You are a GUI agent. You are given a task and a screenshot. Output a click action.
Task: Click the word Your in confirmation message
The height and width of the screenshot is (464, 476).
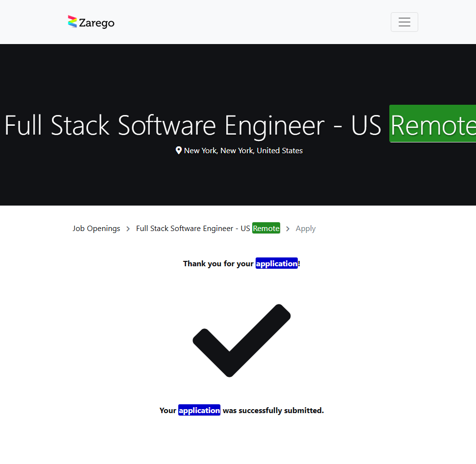coord(167,411)
